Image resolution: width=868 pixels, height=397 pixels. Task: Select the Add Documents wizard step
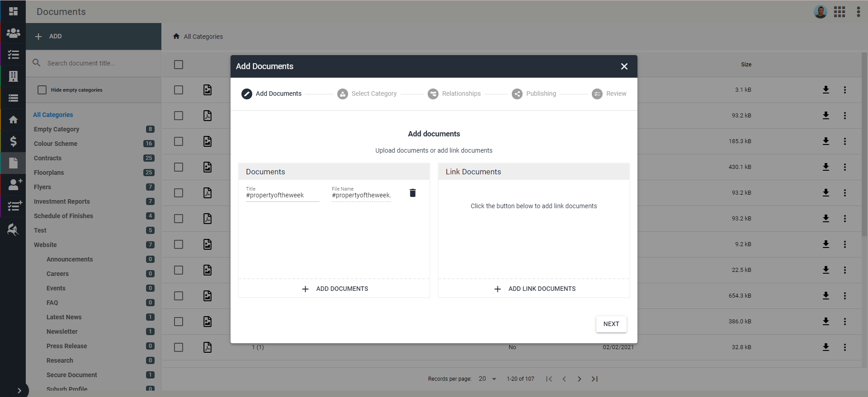[x=271, y=93]
